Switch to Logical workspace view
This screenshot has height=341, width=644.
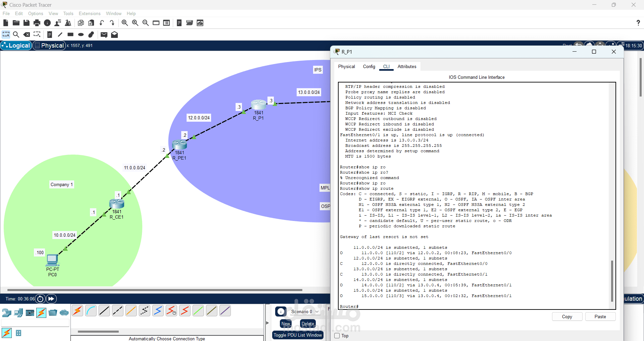tap(16, 46)
